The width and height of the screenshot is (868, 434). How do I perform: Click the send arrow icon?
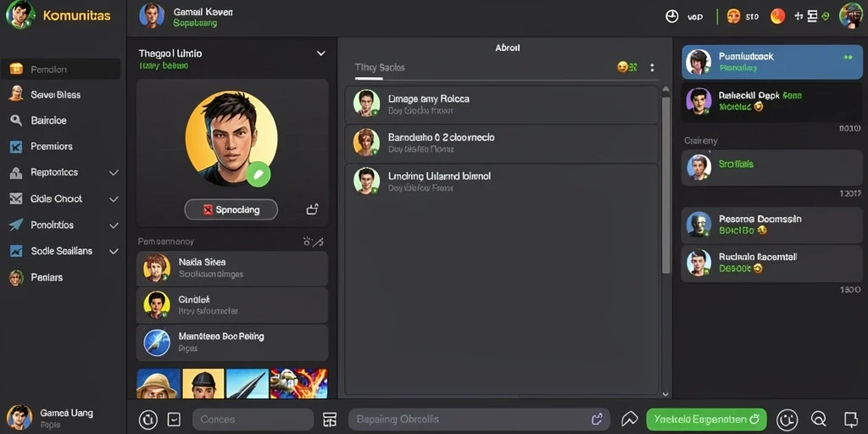630,419
